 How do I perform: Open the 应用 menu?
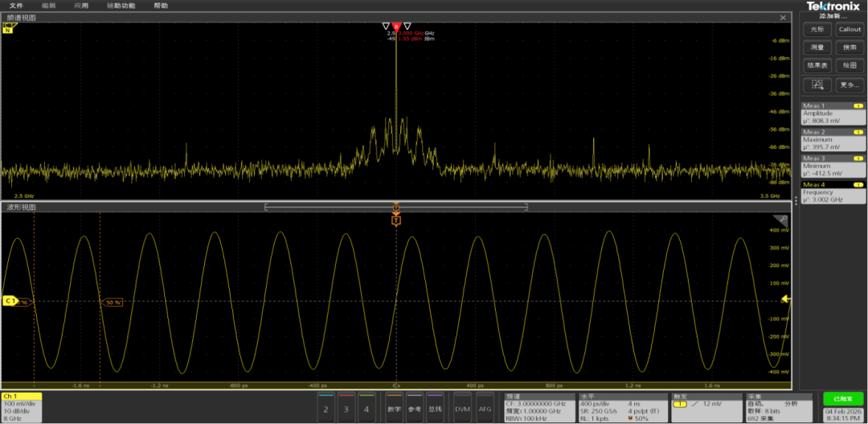click(x=81, y=6)
